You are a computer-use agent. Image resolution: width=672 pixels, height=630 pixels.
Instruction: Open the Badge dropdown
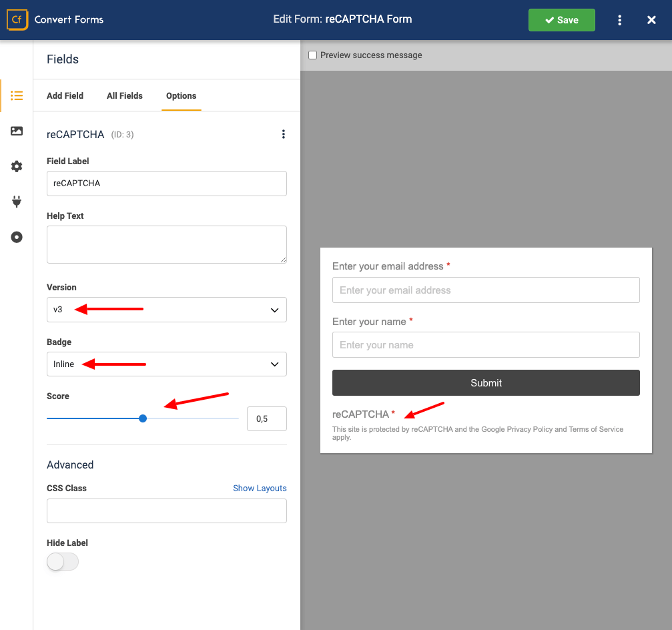click(x=167, y=364)
